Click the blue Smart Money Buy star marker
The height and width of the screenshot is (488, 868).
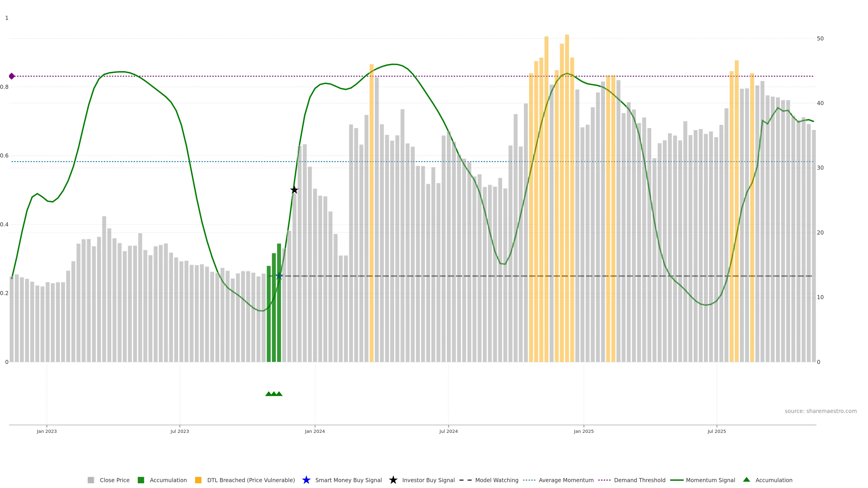click(x=279, y=276)
